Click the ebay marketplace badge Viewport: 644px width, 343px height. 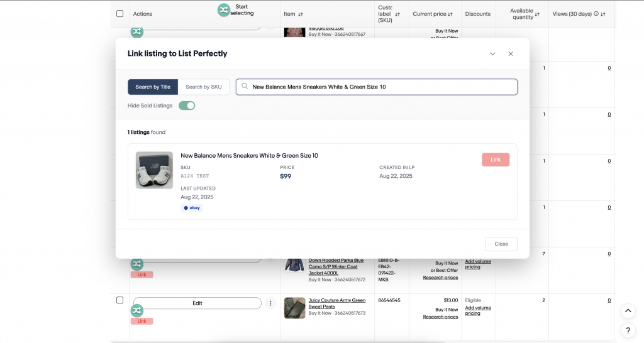[x=192, y=208]
